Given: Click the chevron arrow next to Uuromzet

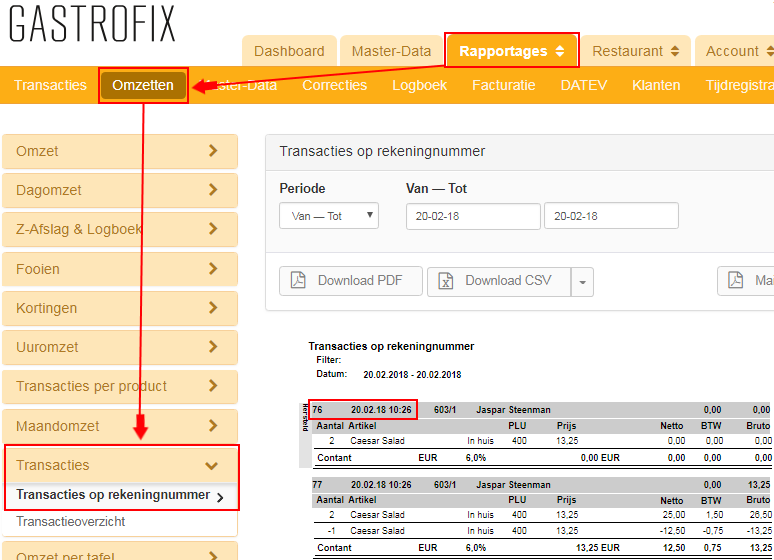Looking at the screenshot, I should click(x=212, y=347).
